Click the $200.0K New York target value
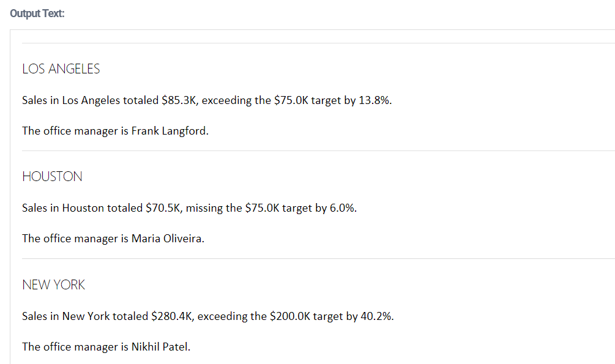 click(x=289, y=316)
